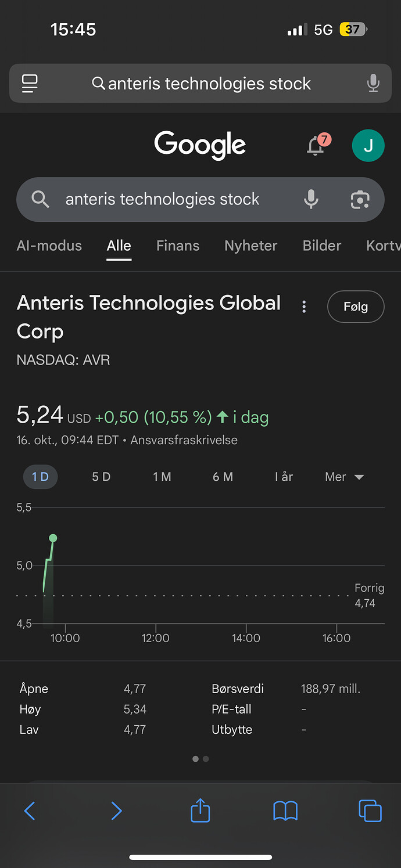
Task: Open the Ansvarsfraskrivelse disclaimer link
Action: (184, 440)
